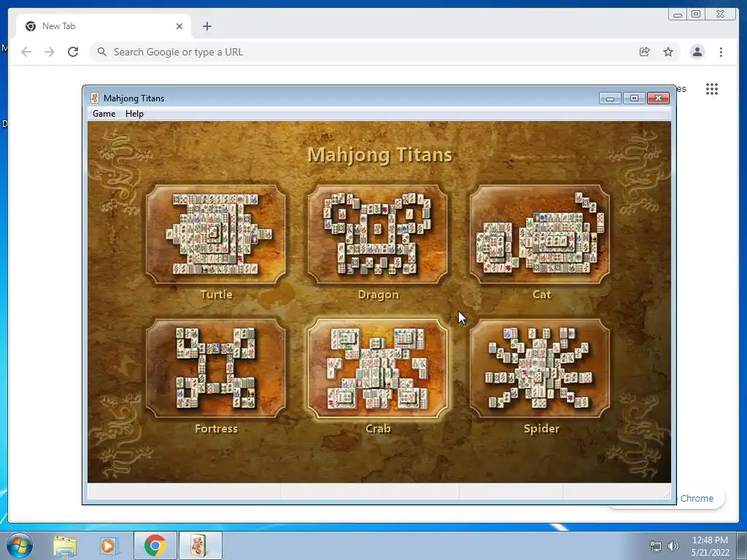Open the Google apps grid
The width and height of the screenshot is (747, 560).
point(712,89)
